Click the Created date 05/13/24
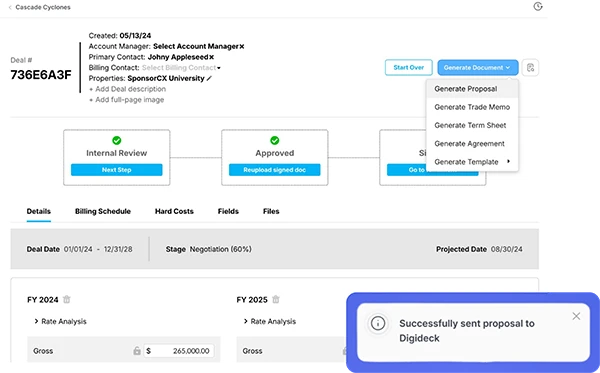This screenshot has height=373, width=600. pyautogui.click(x=135, y=36)
